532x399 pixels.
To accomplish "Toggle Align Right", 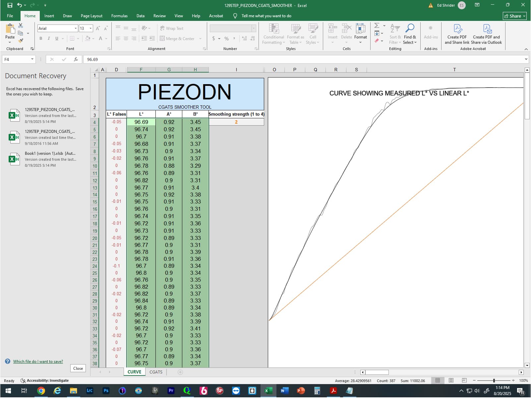I will (x=134, y=39).
